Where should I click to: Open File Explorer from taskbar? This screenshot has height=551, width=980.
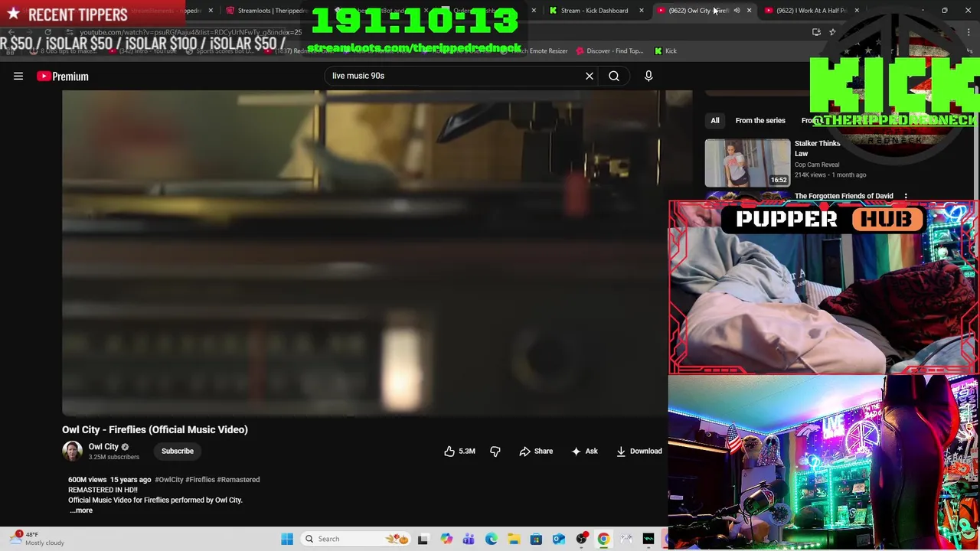tap(514, 539)
